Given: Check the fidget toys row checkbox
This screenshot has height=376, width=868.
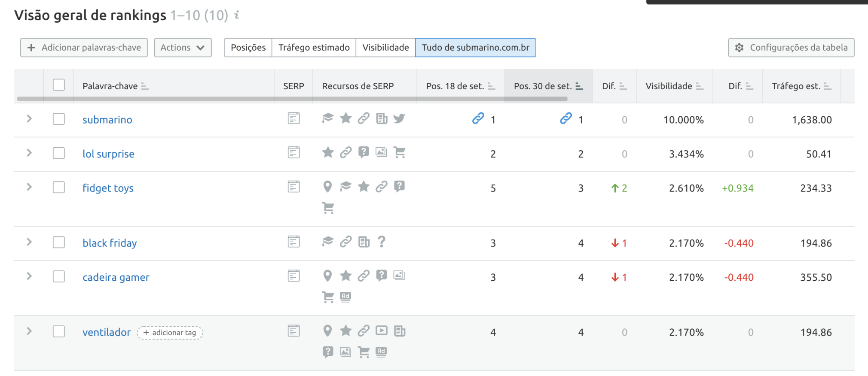Looking at the screenshot, I should pos(59,188).
